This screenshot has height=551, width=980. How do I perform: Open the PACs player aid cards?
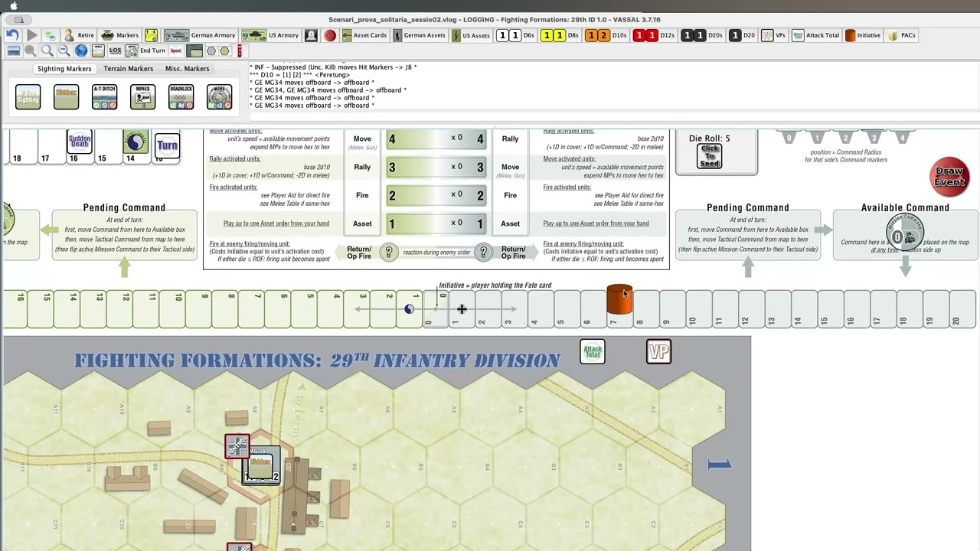901,35
